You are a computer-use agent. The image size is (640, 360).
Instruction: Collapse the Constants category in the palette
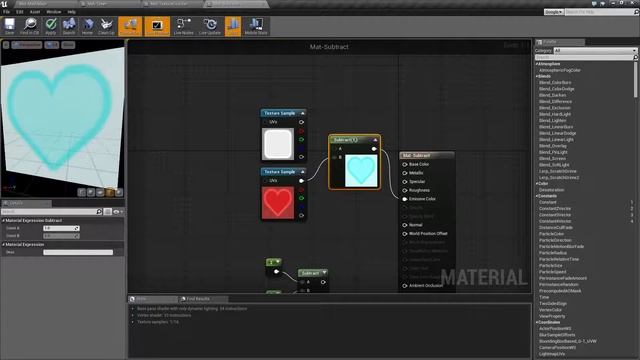pos(537,196)
